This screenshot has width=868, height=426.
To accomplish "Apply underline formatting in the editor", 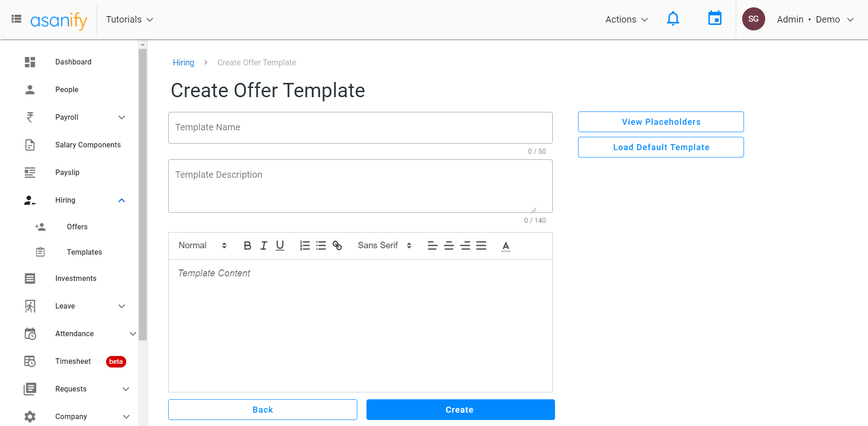I will point(280,245).
